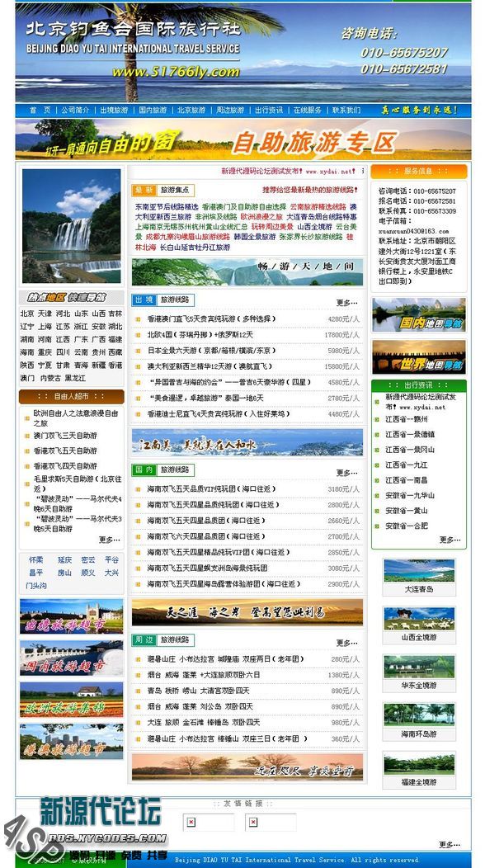Click the 国内地图导航 banner image
This screenshot has width=485, height=868.
(418, 315)
